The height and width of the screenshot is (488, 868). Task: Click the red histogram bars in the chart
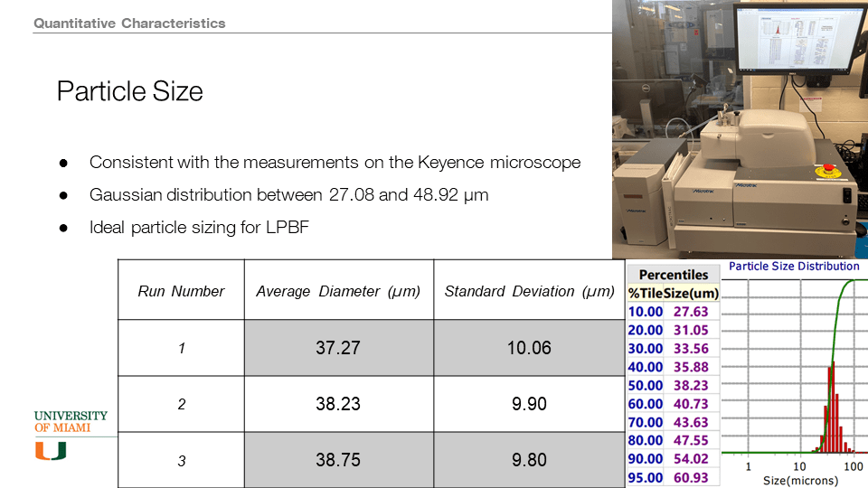click(x=831, y=407)
